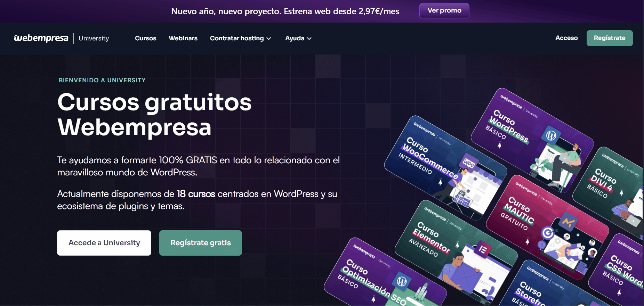Click the 18 cursos bold text
The image size is (644, 306).
click(195, 194)
